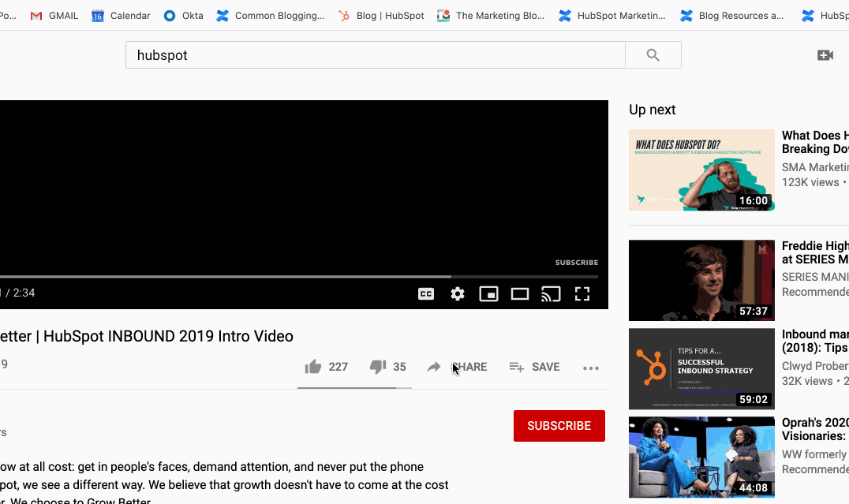Click 'Freddie High' video title

click(x=815, y=252)
